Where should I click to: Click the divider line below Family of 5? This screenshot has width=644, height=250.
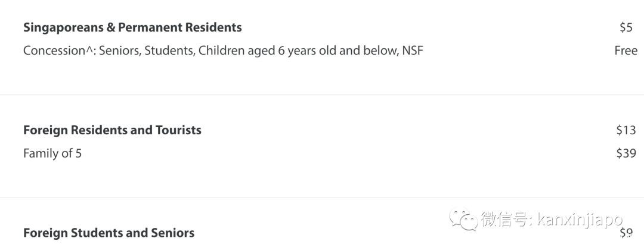(x=322, y=197)
